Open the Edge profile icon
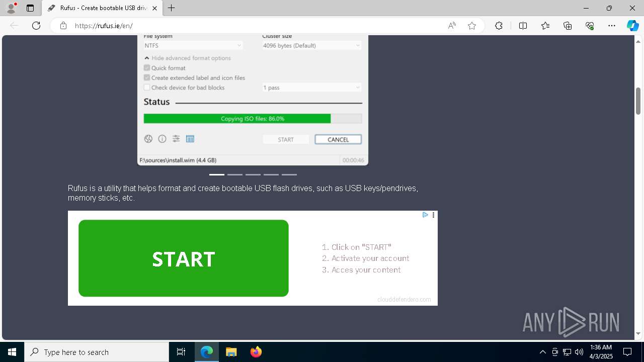This screenshot has height=362, width=644. pyautogui.click(x=11, y=8)
